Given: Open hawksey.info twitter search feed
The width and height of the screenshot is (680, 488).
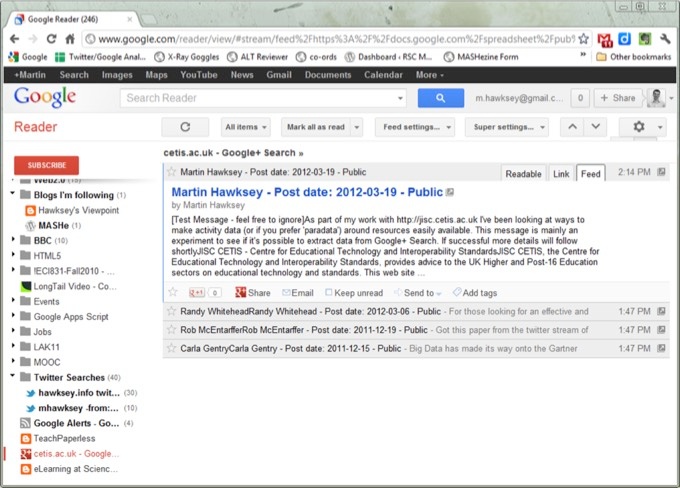Looking at the screenshot, I should tap(81, 393).
